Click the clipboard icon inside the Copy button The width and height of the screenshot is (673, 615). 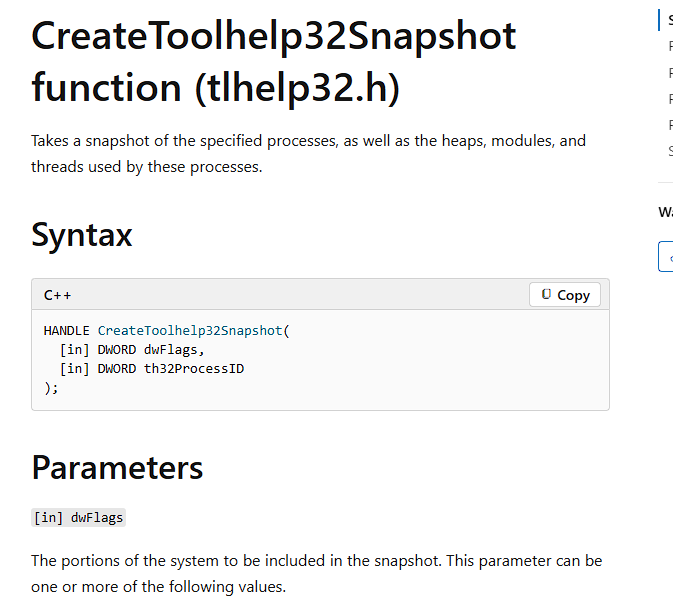click(x=546, y=295)
